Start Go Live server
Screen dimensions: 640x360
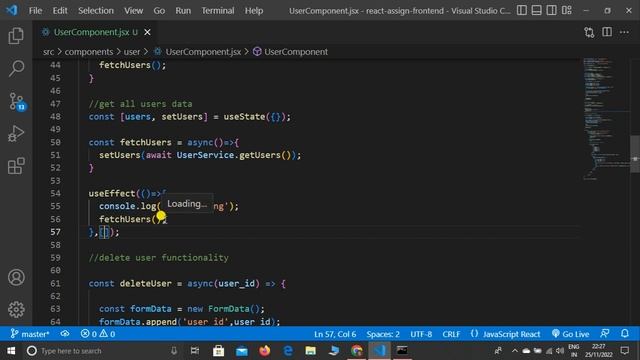(x=571, y=334)
